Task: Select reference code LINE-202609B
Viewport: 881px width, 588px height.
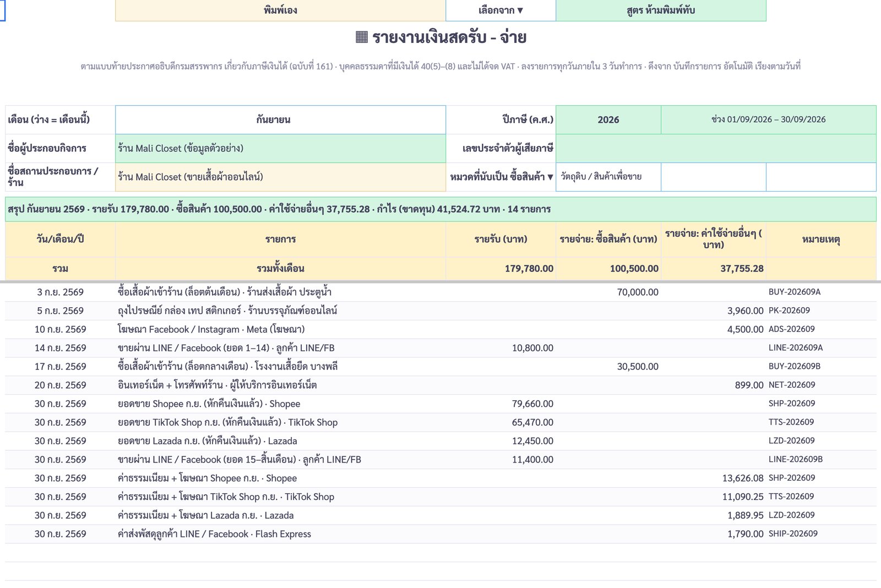Action: [821, 459]
